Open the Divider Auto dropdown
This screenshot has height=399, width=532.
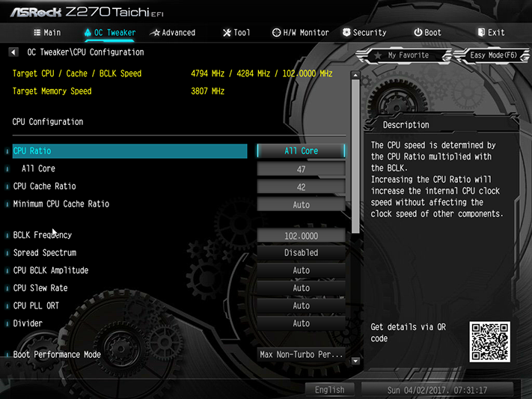coord(301,323)
